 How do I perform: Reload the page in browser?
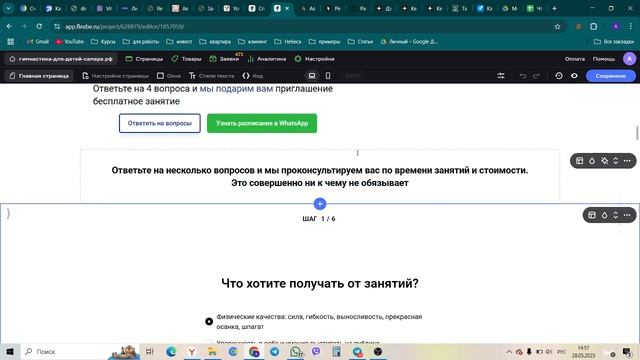39,27
